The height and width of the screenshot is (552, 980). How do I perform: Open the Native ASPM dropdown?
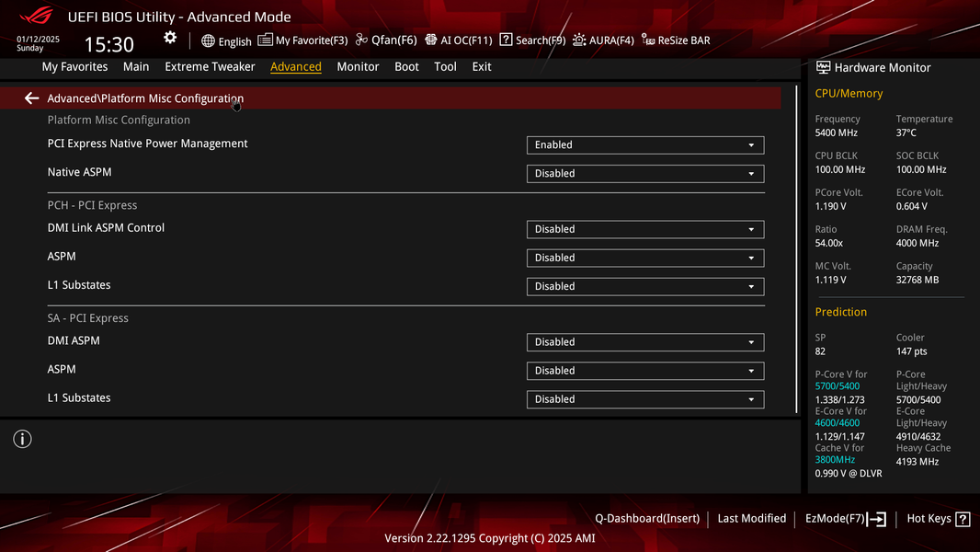tap(645, 174)
